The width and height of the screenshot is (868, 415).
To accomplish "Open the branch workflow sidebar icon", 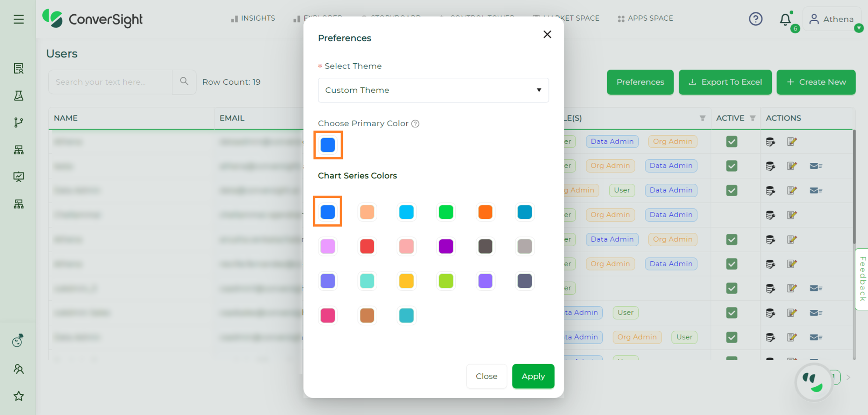I will [x=19, y=122].
